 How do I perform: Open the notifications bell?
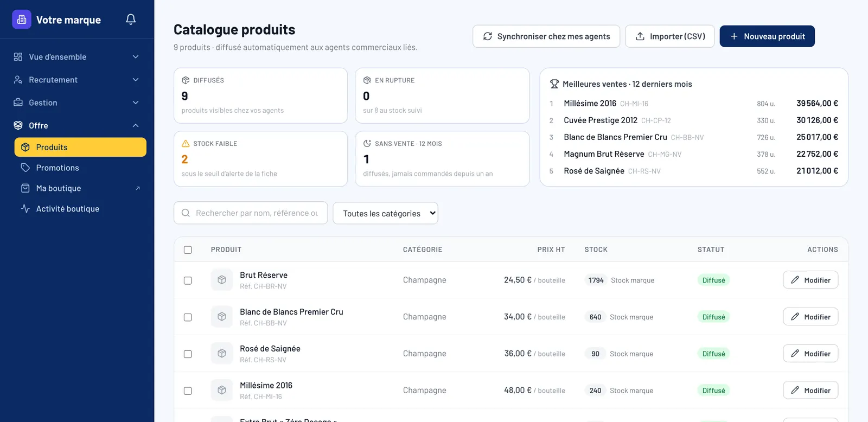[x=131, y=20]
